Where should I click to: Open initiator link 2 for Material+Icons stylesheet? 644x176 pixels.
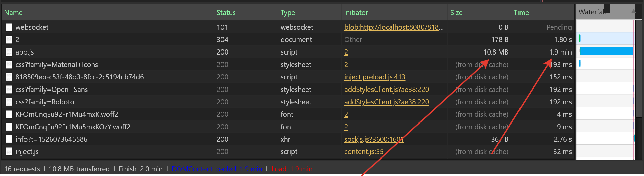coord(346,65)
